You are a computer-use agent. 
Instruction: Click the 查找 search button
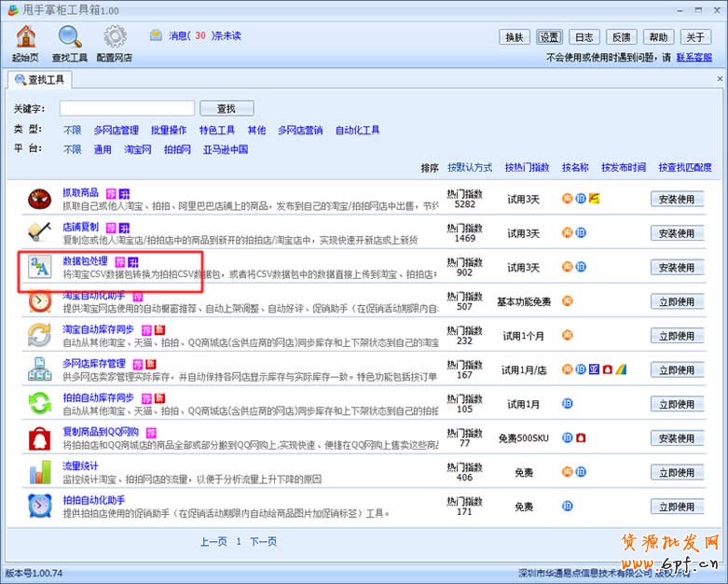(227, 108)
